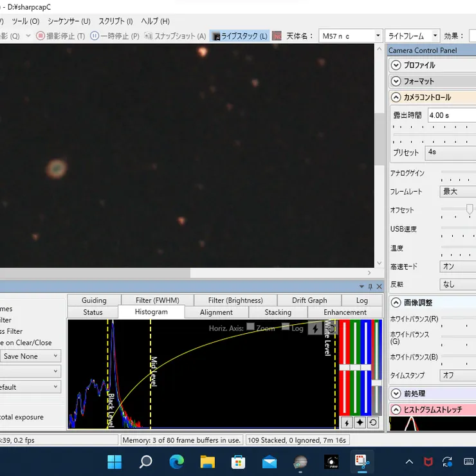Click the red icon beside Live Stack
The image size is (476, 476).
click(277, 36)
